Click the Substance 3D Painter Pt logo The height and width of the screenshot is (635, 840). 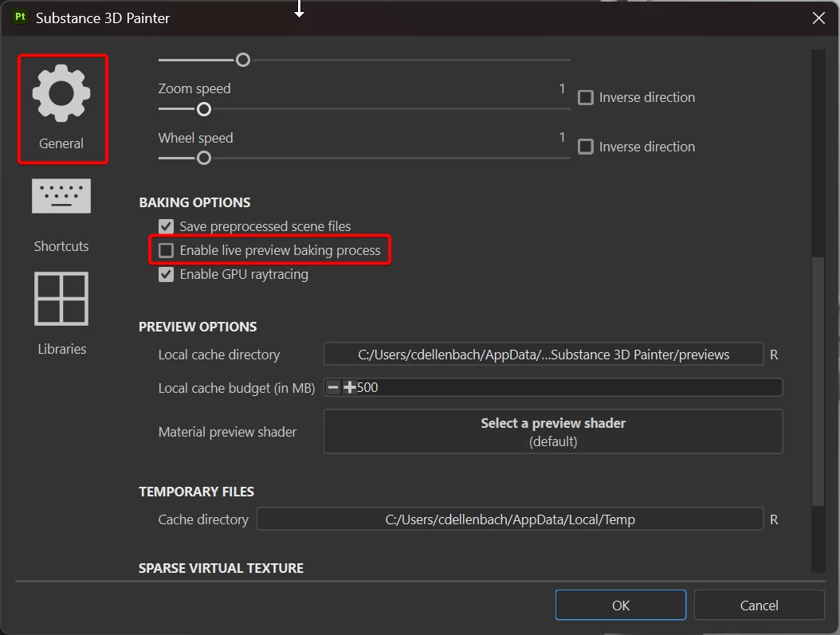[21, 18]
